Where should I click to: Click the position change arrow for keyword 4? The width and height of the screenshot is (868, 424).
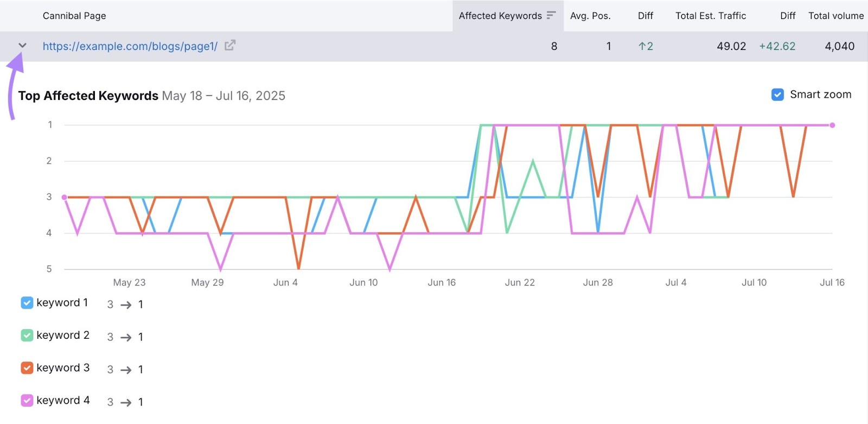126,403
